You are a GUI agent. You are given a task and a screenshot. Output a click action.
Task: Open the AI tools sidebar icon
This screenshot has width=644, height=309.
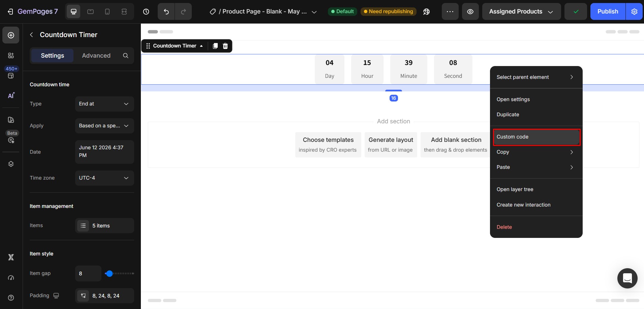[x=11, y=95]
